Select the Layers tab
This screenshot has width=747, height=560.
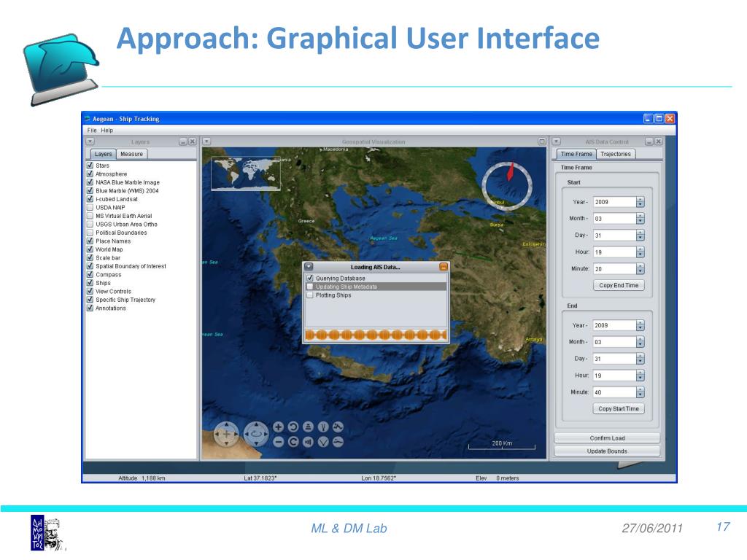tap(103, 154)
